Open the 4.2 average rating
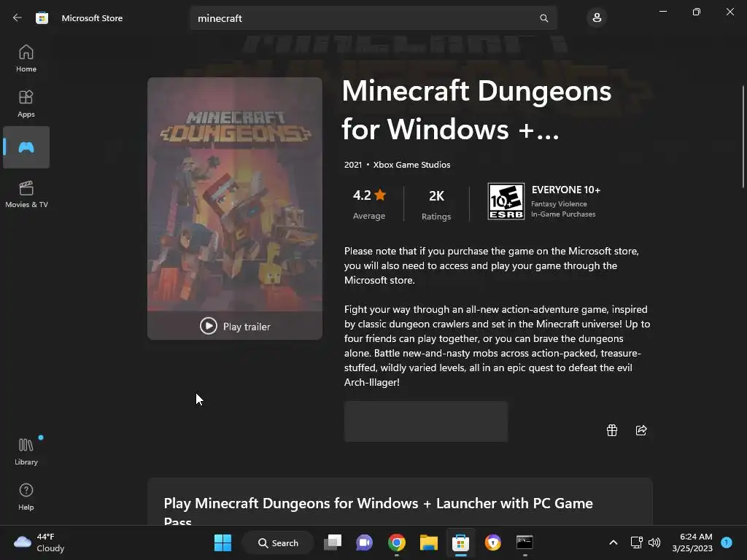Viewport: 747px width, 560px height. (x=369, y=203)
